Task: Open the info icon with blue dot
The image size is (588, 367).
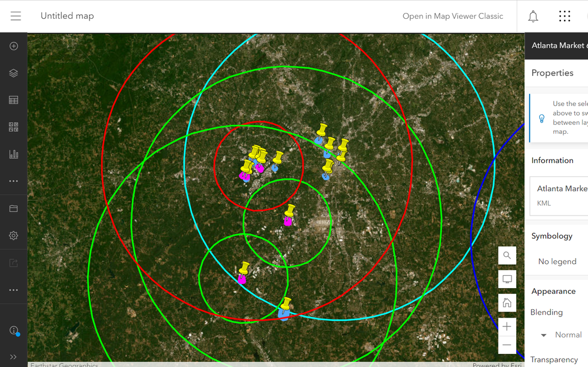Action: point(14,330)
